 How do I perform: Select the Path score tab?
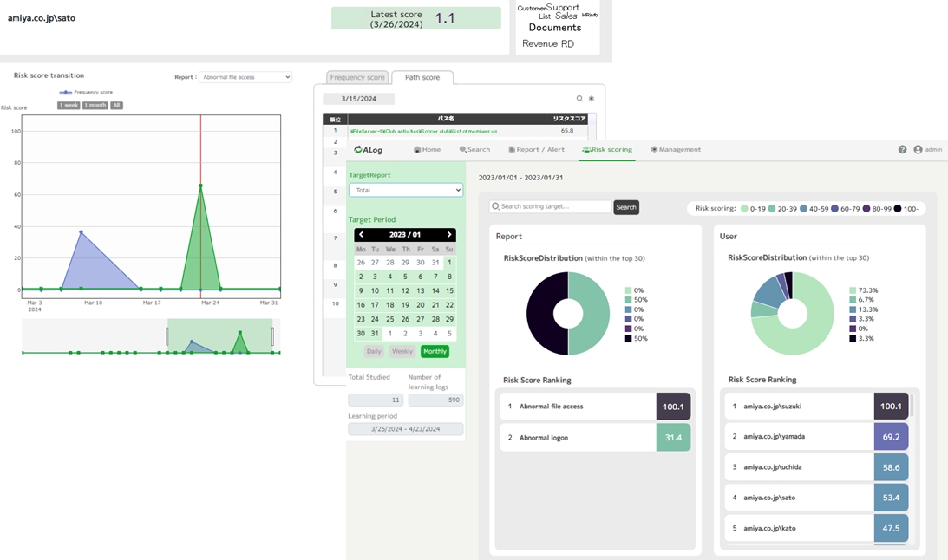click(x=422, y=76)
